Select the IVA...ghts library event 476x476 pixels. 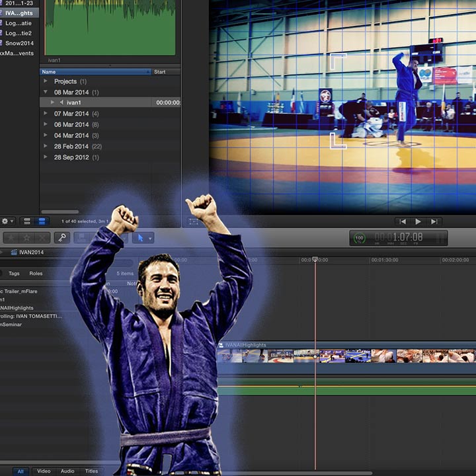(19, 13)
